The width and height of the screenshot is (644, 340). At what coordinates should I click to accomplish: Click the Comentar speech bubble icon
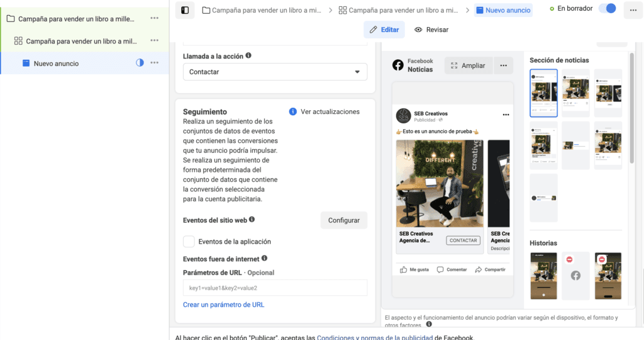point(440,269)
